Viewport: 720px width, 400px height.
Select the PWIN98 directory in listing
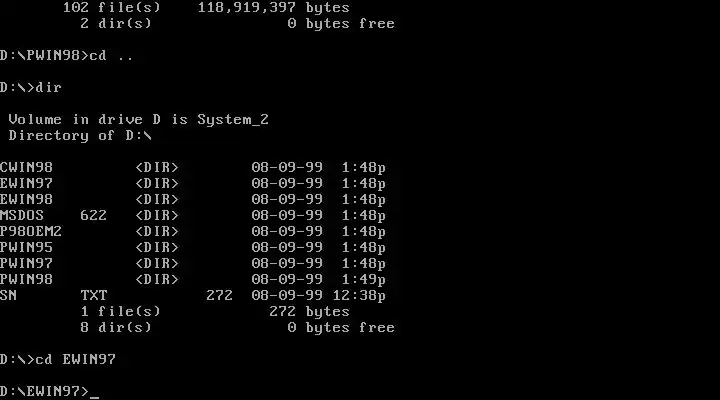[193, 280]
